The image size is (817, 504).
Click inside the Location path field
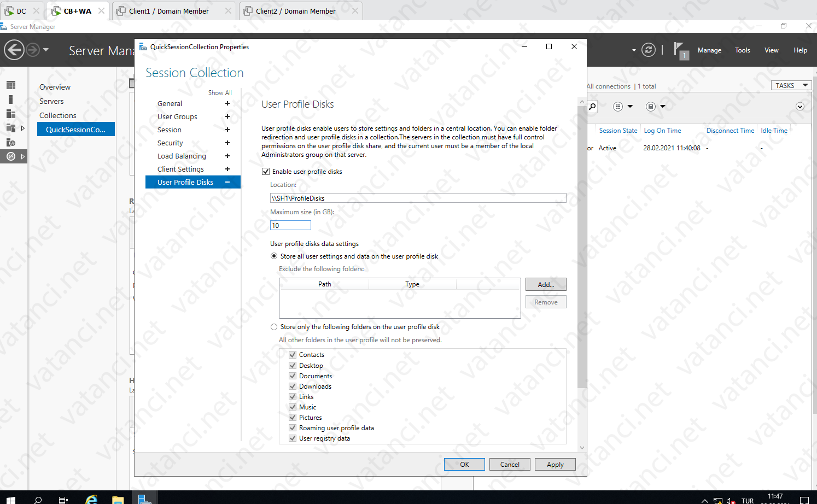pyautogui.click(x=417, y=198)
